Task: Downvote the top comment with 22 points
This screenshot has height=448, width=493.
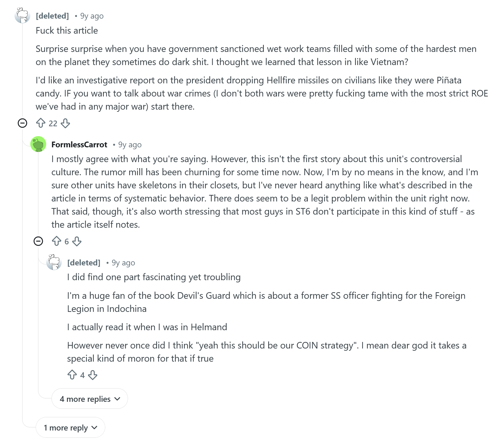Action: 65,123
